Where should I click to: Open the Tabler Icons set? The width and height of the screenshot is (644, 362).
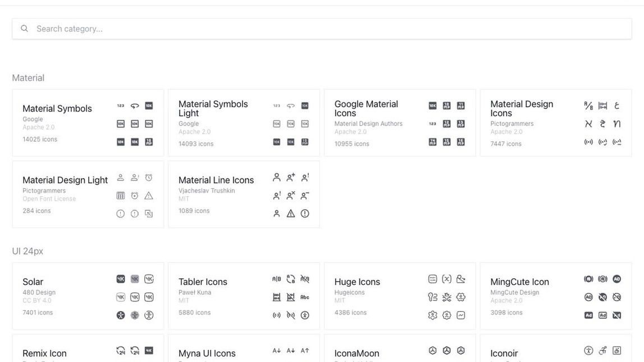[244, 296]
